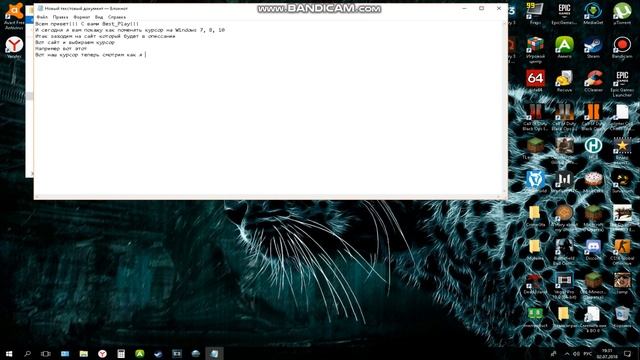Open the HCS teal circle icon
The width and height of the screenshot is (640, 360).
[x=593, y=148]
